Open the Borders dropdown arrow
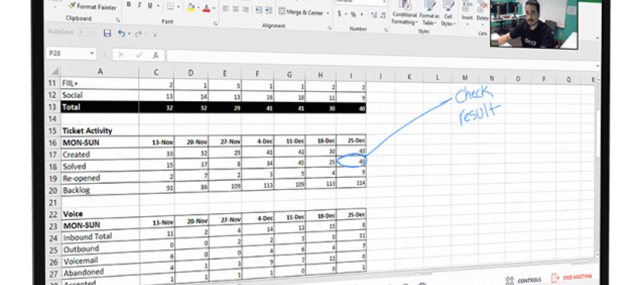Viewport: 644px width, 285px height. point(178,6)
